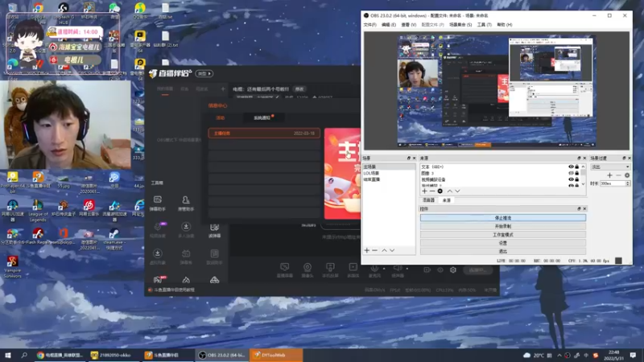Open OBS 文件(F) menu
Viewport: 644px width, 362px height.
pos(370,25)
